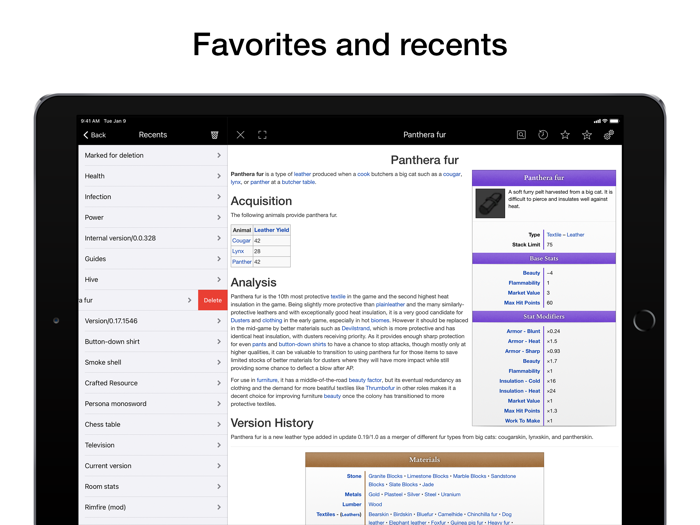Open Panther link in the animal table
This screenshot has width=700, height=525.
pos(242,262)
